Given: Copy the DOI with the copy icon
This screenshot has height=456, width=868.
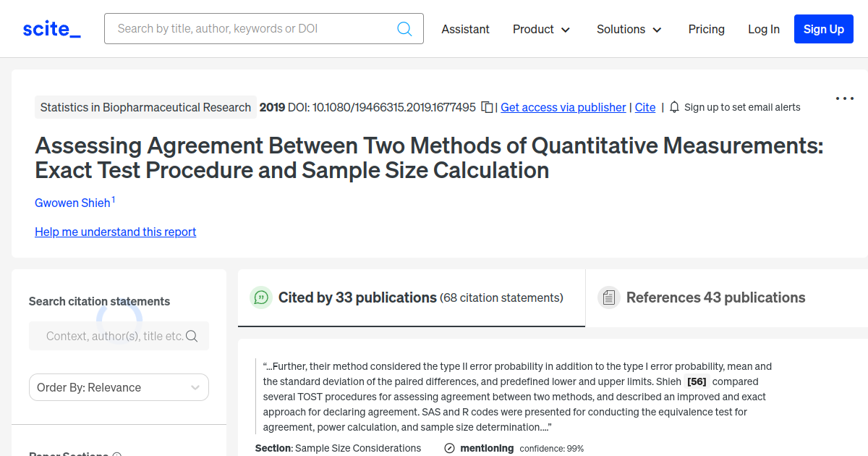Looking at the screenshot, I should click(488, 107).
